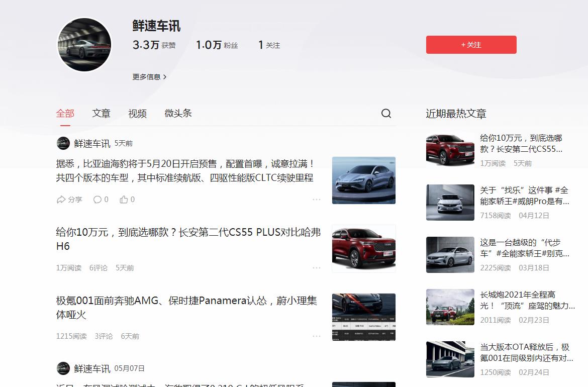Click 2011阅读 in sidebar
Screen dimensions: 588x387
[496, 320]
